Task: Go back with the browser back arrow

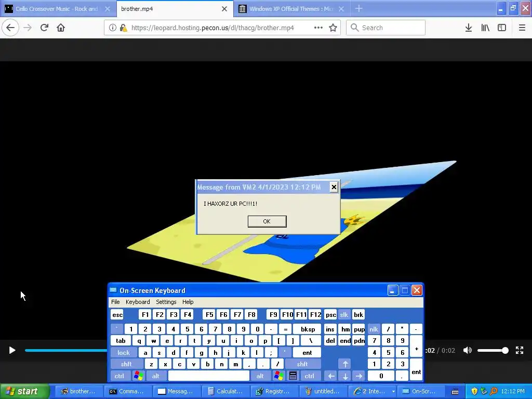Action: 10,28
